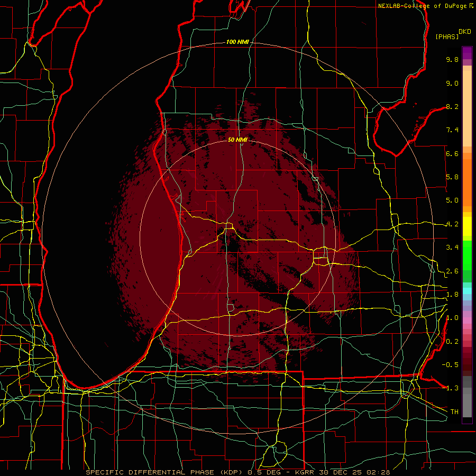Click the 3.4 scale value
This screenshot has width=476, height=476.
(x=452, y=248)
